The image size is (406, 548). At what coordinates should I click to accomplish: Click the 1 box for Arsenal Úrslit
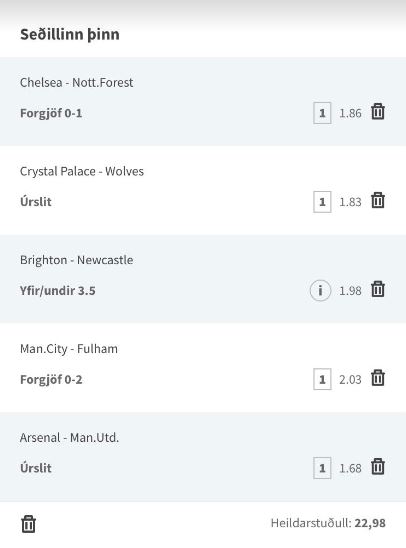click(x=322, y=468)
